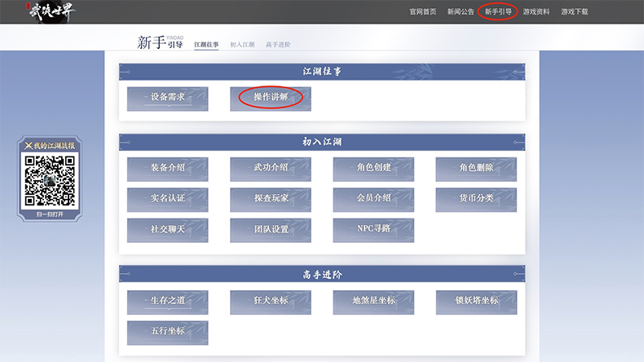This screenshot has width=644, height=362.
Task: Open 实名认证 instructions
Action: (x=168, y=199)
